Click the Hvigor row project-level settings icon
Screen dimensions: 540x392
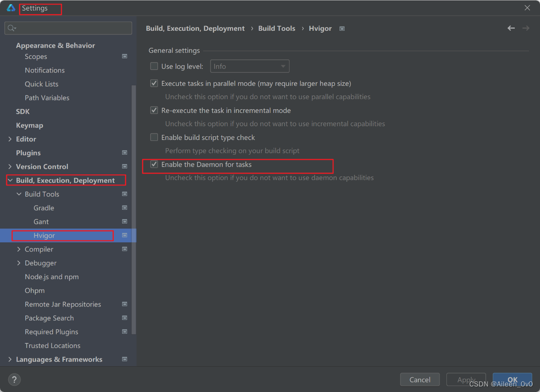click(x=125, y=235)
